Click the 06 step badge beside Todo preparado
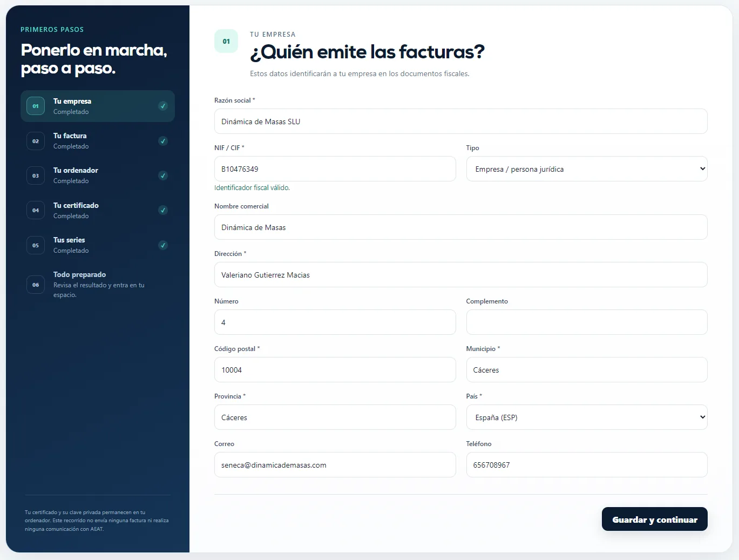Screen dimensions: 739x560 pos(36,285)
